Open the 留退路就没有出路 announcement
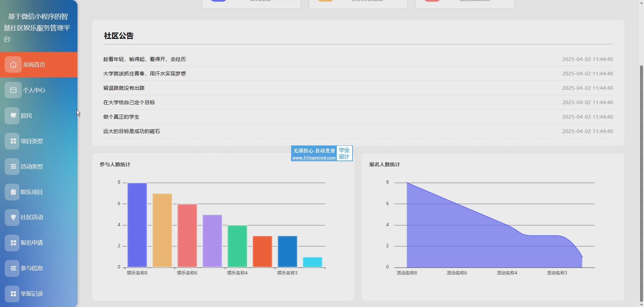This screenshot has height=307, width=644. (124, 88)
